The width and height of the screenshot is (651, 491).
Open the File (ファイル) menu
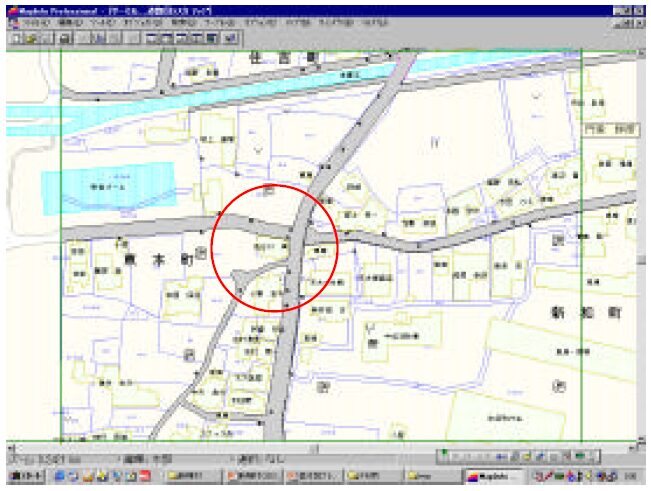[35, 20]
